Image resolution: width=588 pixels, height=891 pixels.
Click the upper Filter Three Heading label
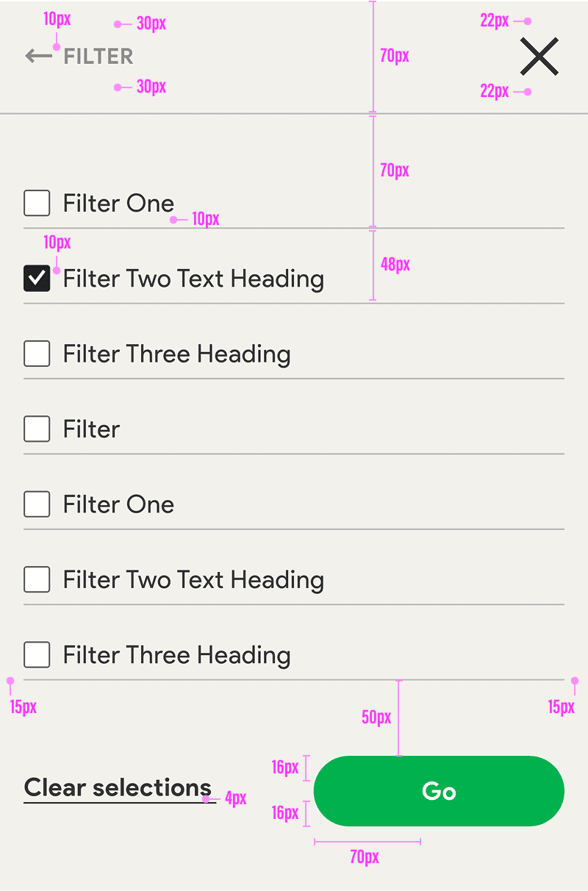176,354
